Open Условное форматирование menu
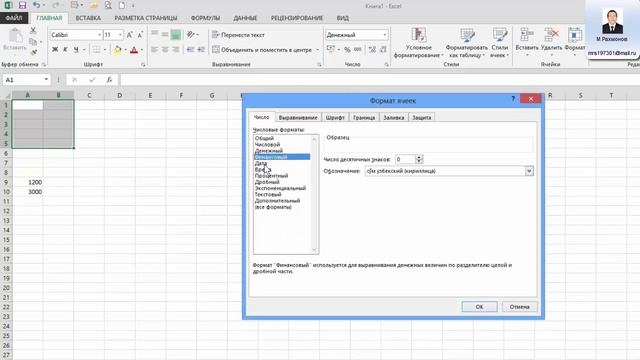Viewport: 640px width, 360px height. tap(418, 43)
